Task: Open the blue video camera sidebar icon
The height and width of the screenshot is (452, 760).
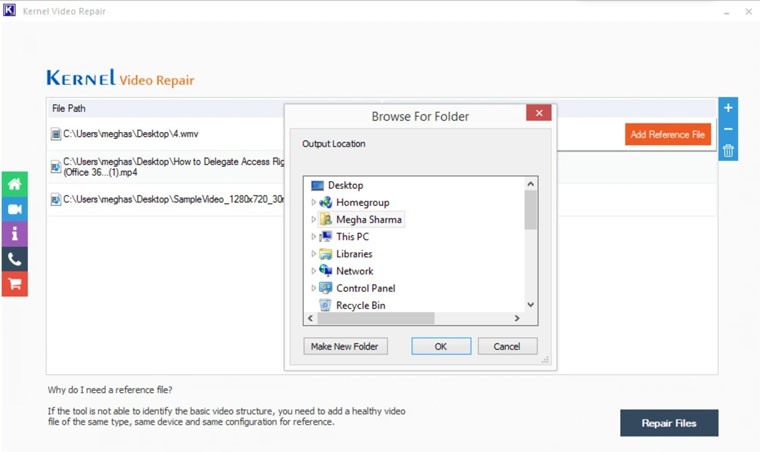Action: click(14, 210)
